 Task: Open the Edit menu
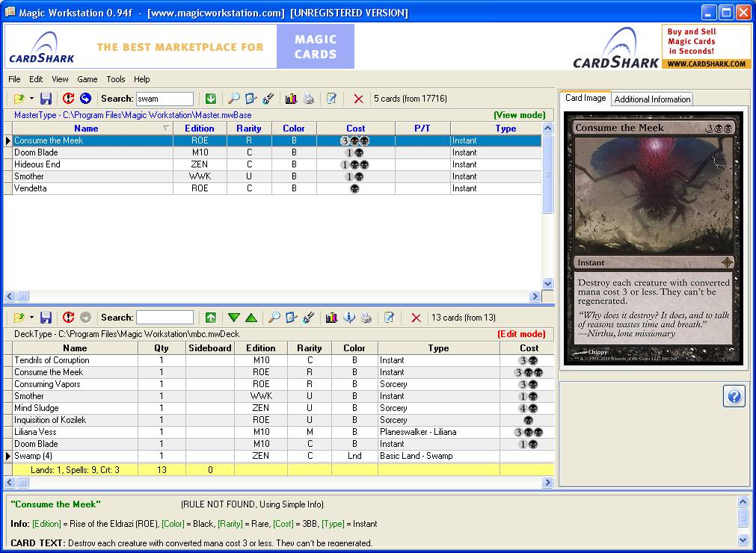36,79
